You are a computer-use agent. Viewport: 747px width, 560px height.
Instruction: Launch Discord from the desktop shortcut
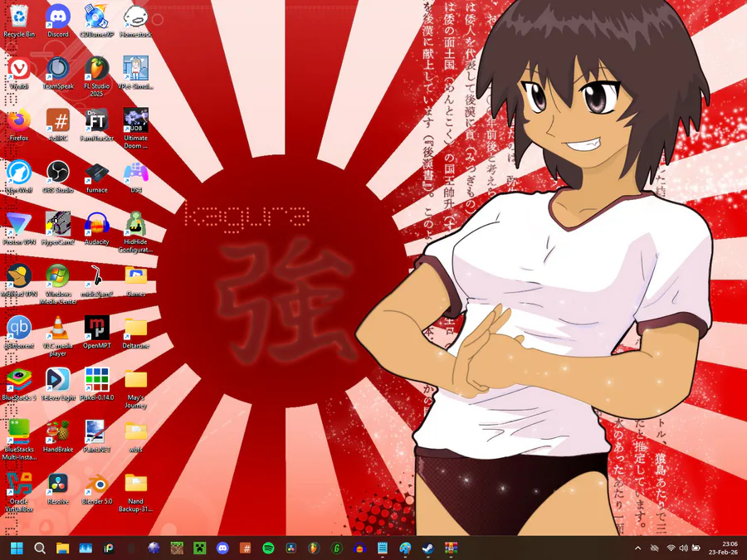[58, 22]
